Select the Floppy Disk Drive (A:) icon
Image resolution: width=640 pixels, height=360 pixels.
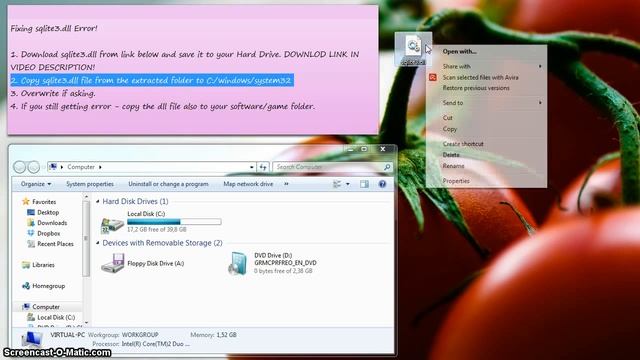[112, 263]
